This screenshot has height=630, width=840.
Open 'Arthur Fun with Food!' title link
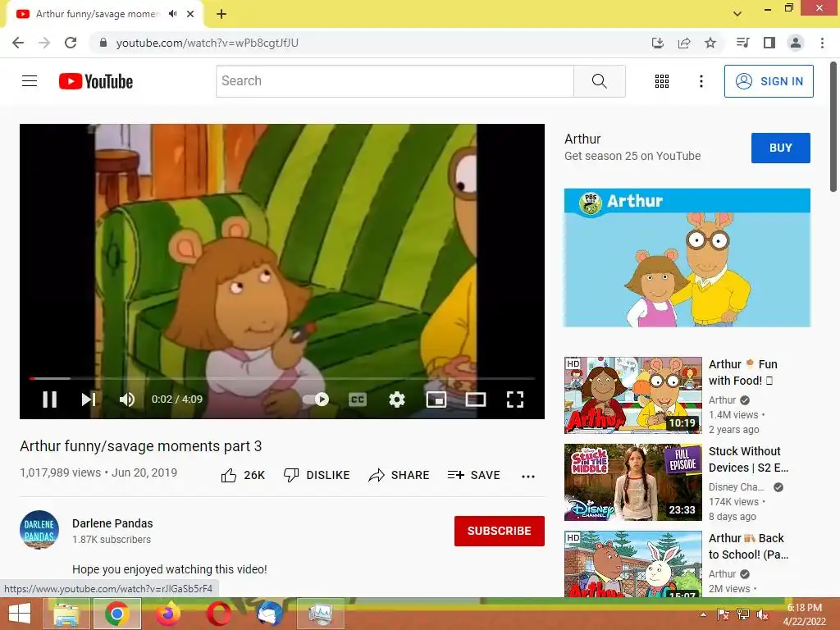click(743, 372)
